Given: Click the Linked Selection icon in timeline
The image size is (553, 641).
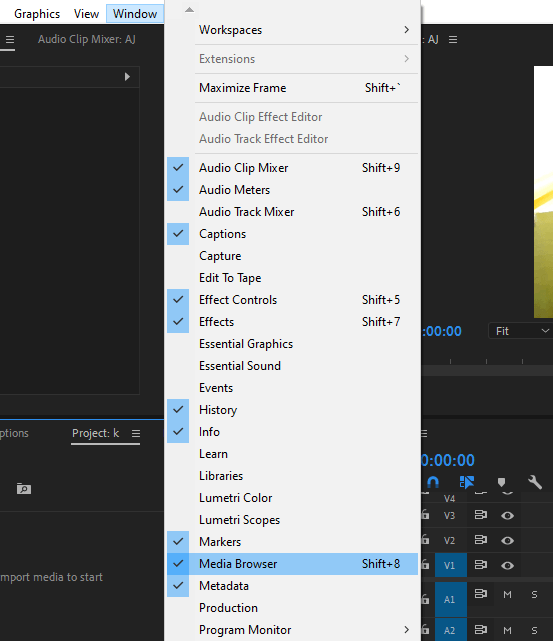Looking at the screenshot, I should tap(467, 482).
